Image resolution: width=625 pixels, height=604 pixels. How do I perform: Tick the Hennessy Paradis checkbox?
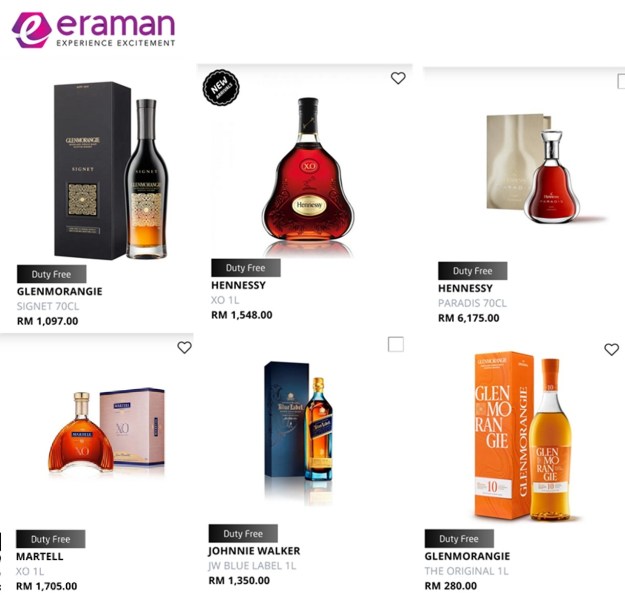(x=621, y=81)
